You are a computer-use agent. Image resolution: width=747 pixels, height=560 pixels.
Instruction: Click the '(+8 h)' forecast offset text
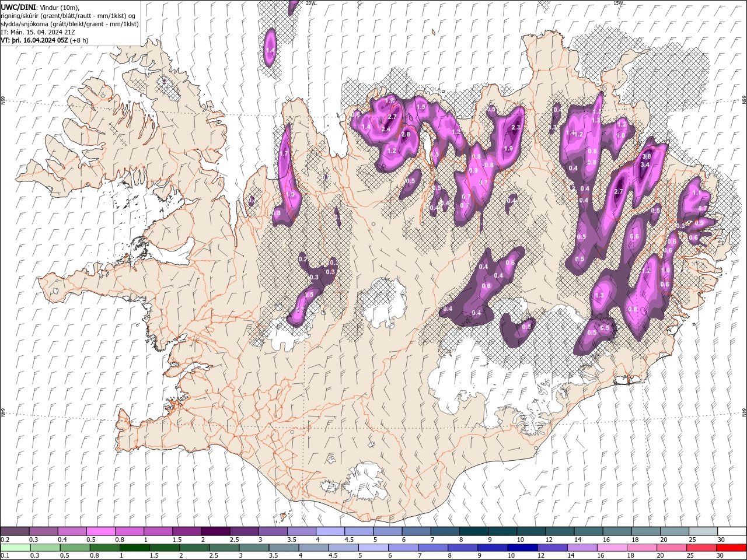[79, 40]
